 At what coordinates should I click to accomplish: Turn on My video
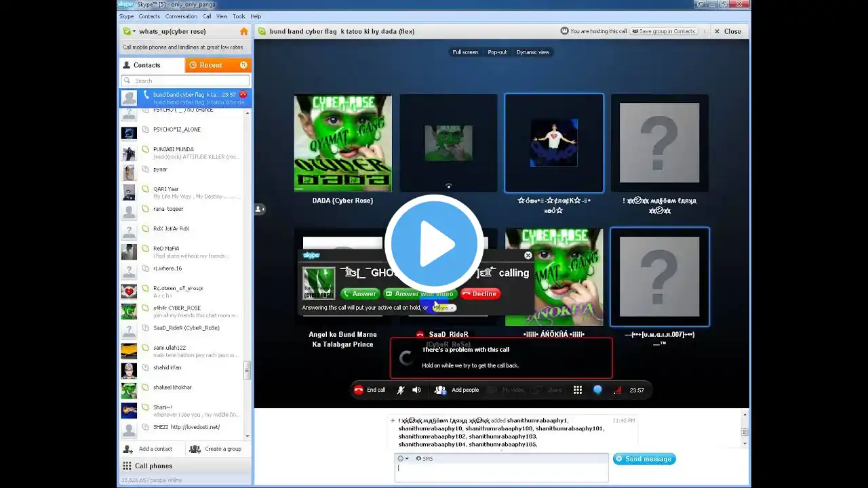coord(507,390)
